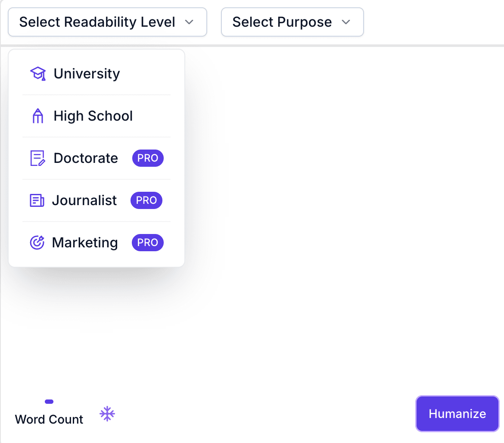Click the newspaper icon next to Journalist

[x=37, y=200]
